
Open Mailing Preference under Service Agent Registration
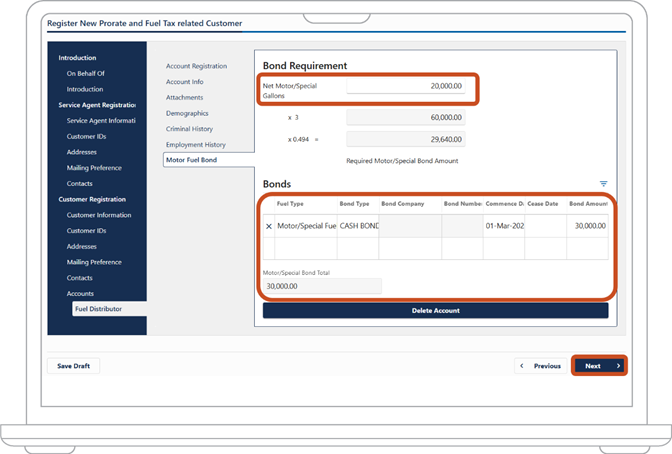click(94, 168)
